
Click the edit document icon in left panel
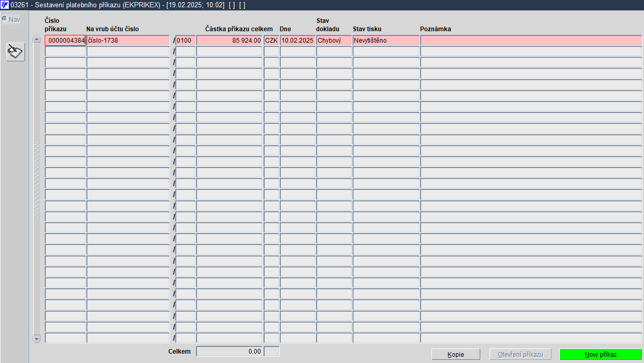16,52
